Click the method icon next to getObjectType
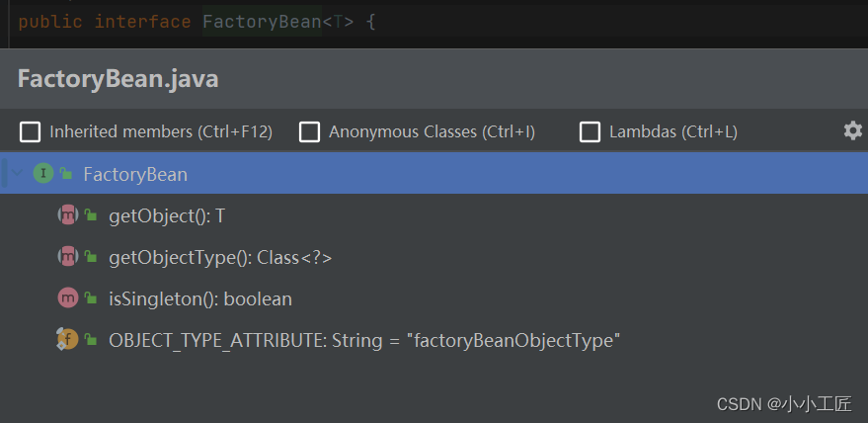The width and height of the screenshot is (868, 423). [x=68, y=257]
